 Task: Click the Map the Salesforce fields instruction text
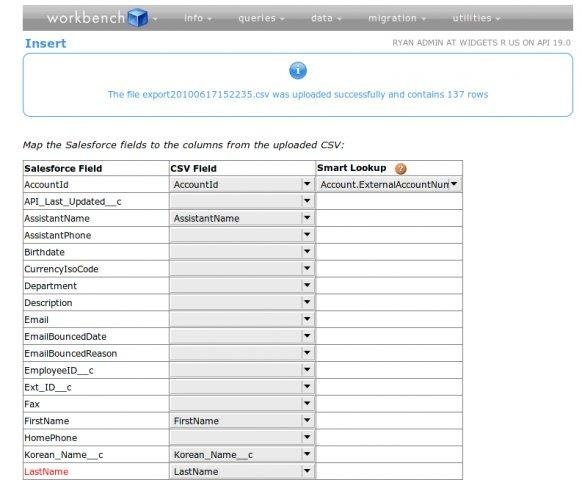point(183,145)
